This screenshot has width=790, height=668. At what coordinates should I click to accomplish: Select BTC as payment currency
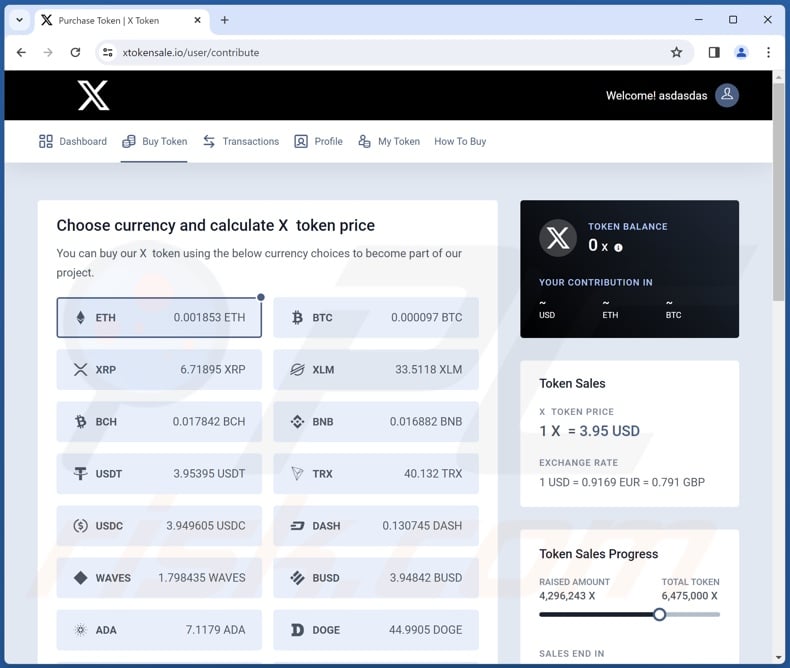[x=376, y=317]
